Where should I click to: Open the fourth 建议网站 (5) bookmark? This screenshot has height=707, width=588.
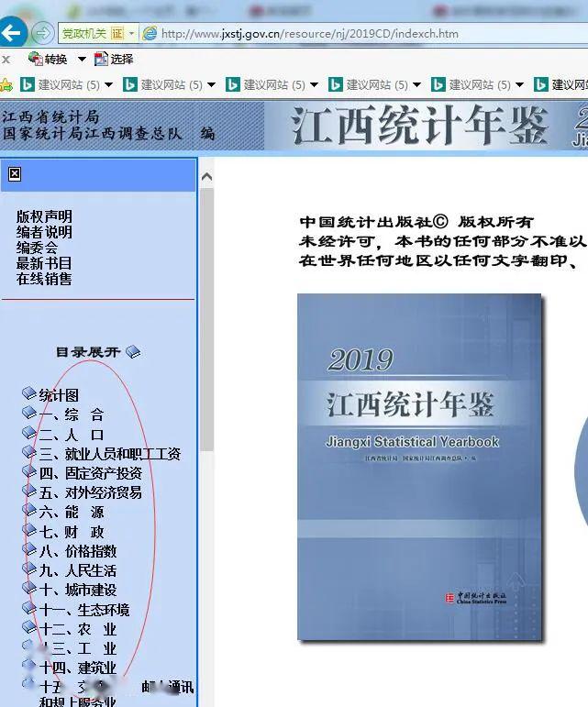click(369, 84)
